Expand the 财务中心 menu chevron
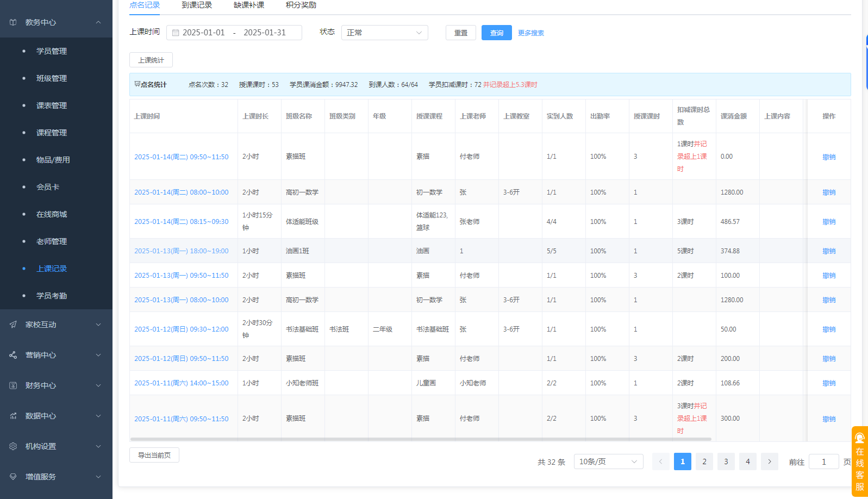The height and width of the screenshot is (499, 868). [98, 385]
